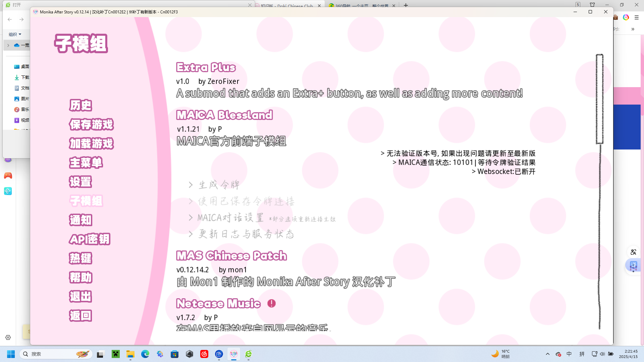Open File Explorer from the taskbar

130,354
